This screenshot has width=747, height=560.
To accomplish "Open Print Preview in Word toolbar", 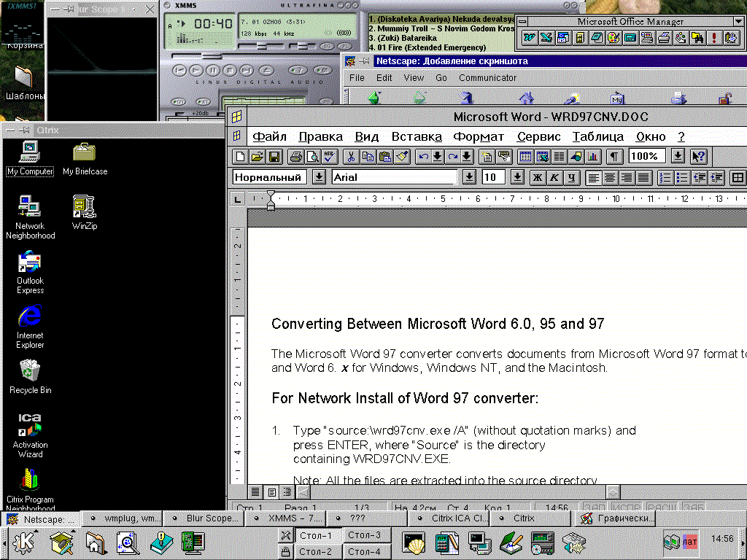I will 312,156.
